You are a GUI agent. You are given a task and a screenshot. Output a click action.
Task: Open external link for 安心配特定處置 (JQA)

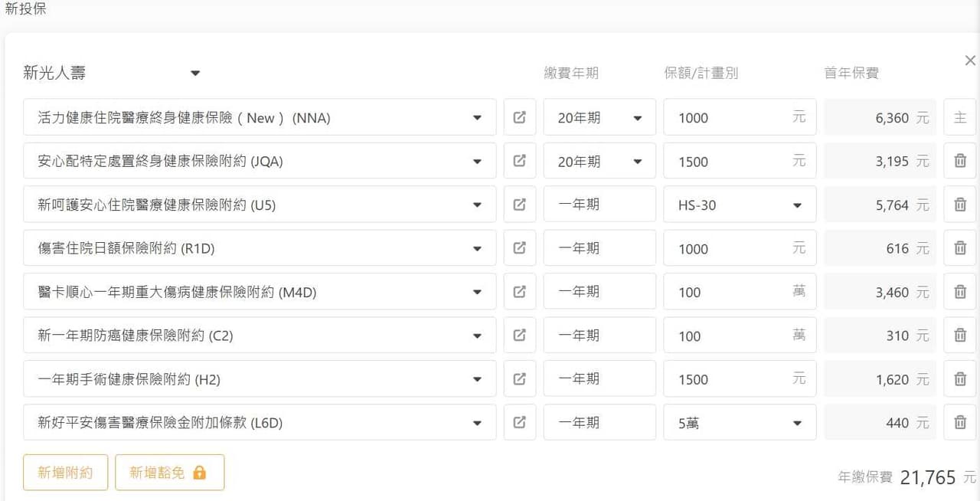(x=519, y=161)
